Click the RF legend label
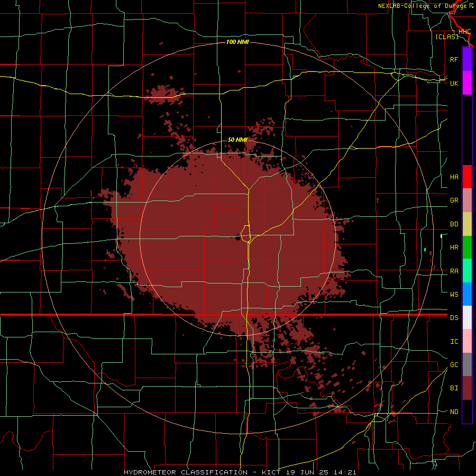Viewport: 476px width, 476px height. coord(454,59)
